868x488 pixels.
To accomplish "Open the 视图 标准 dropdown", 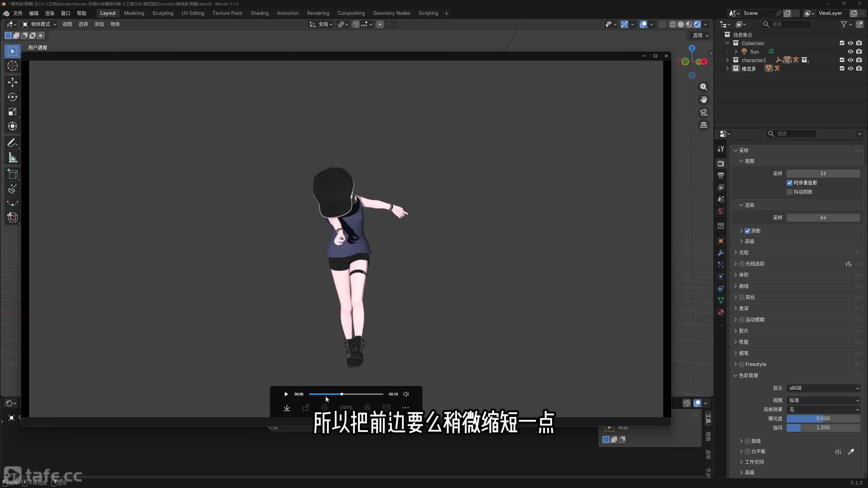I will tap(823, 401).
